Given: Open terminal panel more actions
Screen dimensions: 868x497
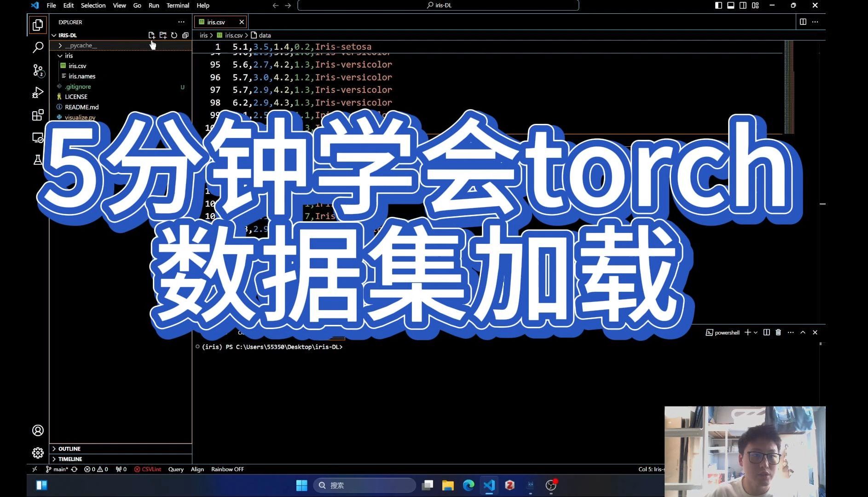Looking at the screenshot, I should click(x=791, y=332).
